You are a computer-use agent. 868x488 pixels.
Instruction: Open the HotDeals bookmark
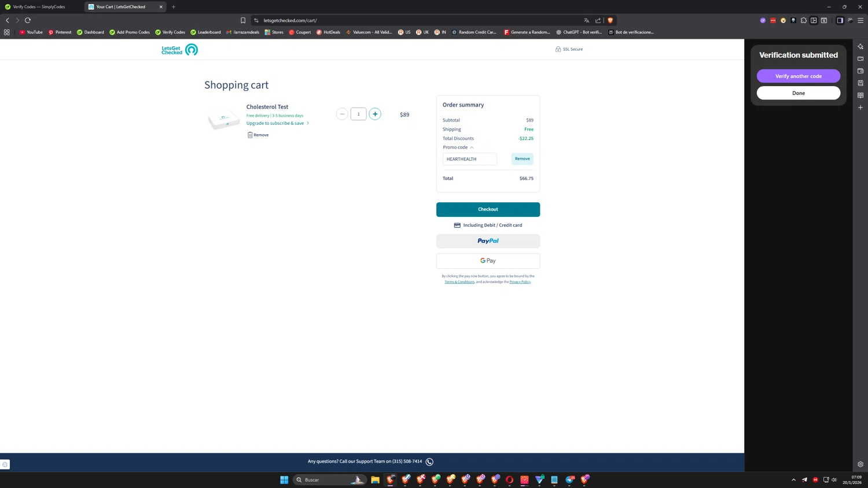point(328,32)
